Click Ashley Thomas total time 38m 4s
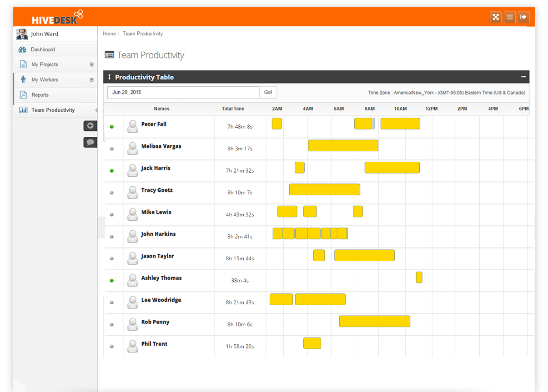548x392 pixels. tap(240, 281)
